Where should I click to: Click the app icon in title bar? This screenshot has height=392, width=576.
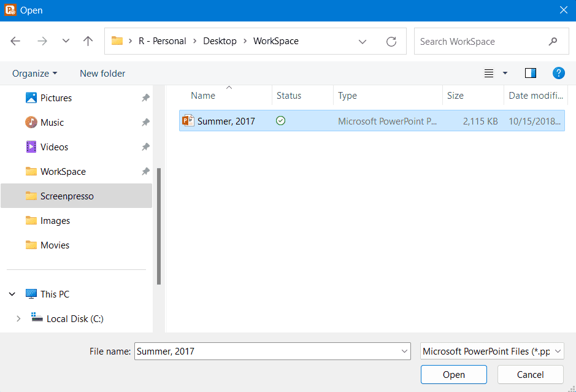(10, 10)
